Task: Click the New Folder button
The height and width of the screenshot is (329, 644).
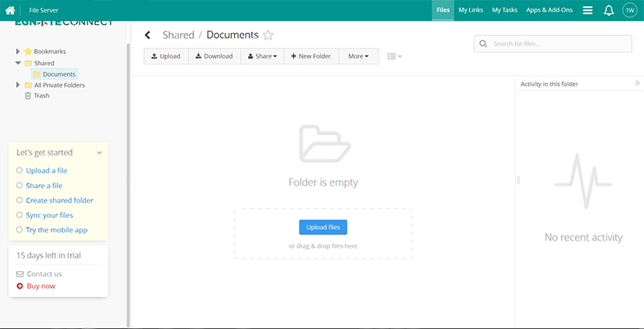Action: tap(312, 56)
